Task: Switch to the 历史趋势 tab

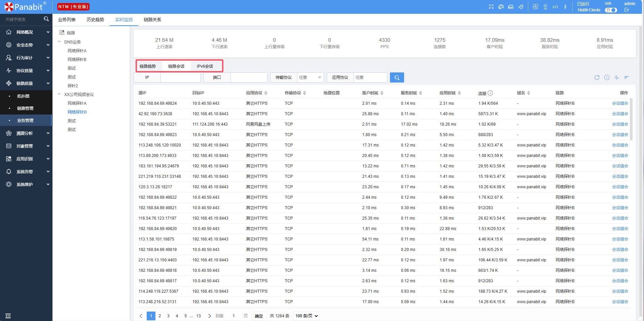Action: (95, 20)
